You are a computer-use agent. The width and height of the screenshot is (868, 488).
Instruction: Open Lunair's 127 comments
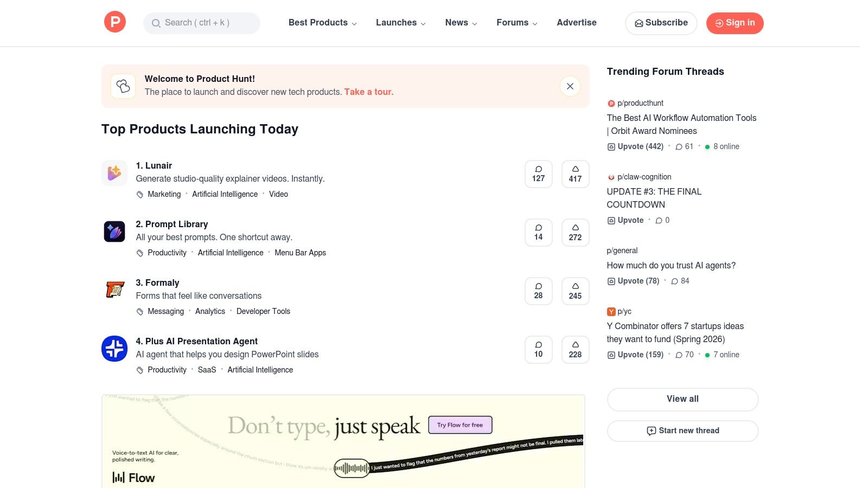539,174
